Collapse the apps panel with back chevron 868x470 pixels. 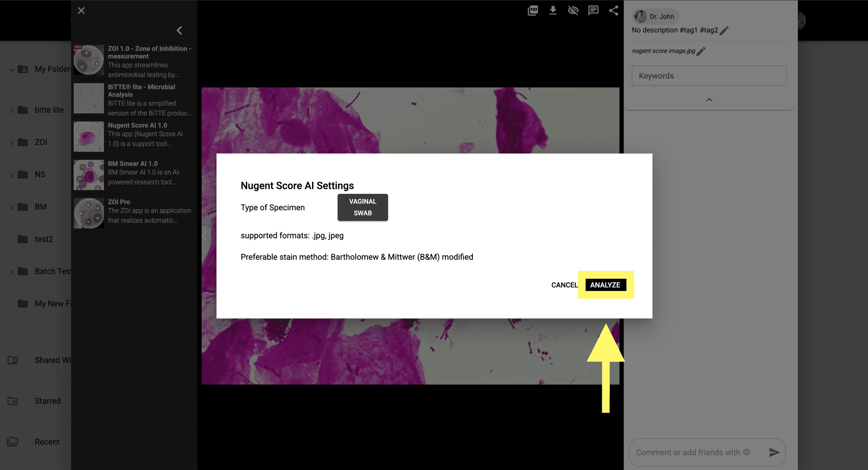point(179,30)
